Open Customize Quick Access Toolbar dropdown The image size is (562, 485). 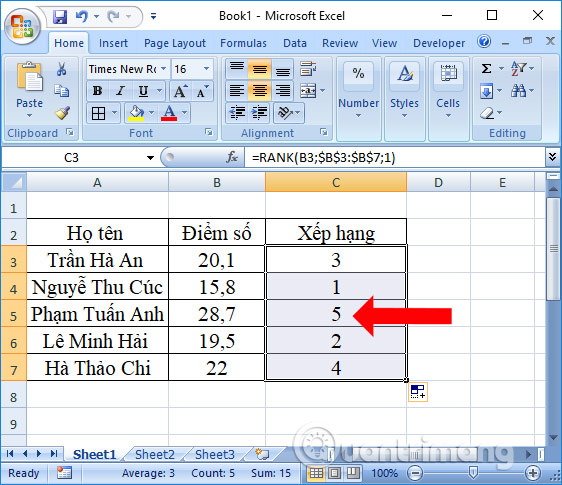coord(153,16)
